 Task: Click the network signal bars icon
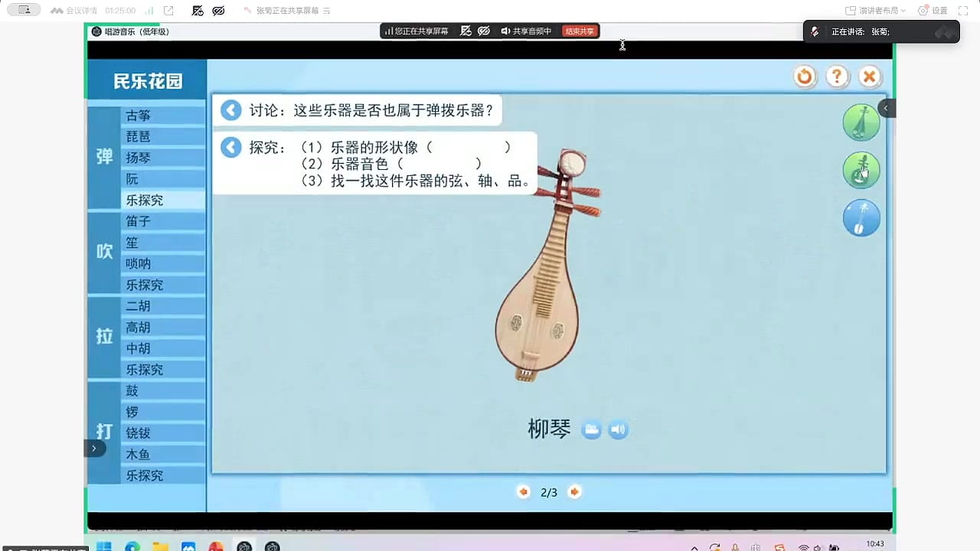149,11
